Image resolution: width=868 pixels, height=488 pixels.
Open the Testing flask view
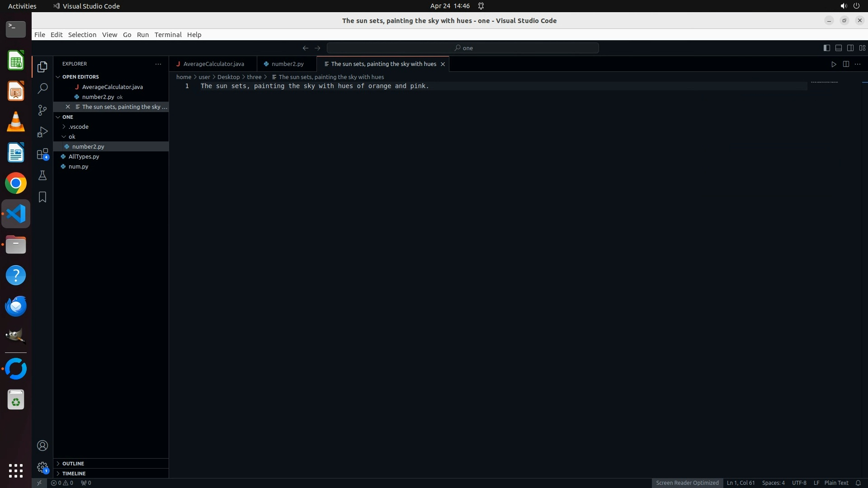(42, 175)
